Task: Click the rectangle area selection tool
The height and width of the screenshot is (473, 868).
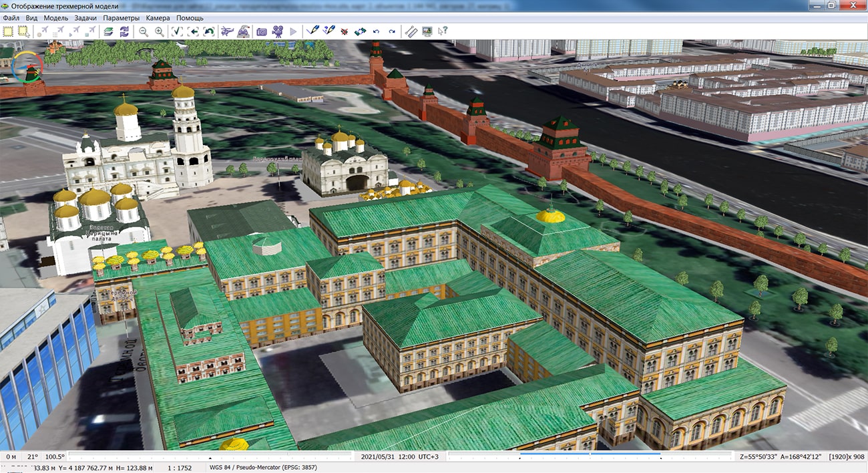Action: pyautogui.click(x=8, y=31)
